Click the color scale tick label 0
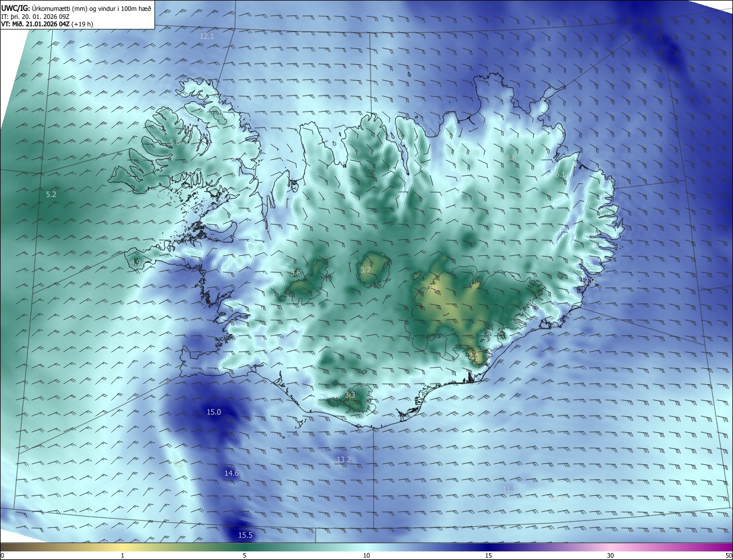This screenshot has width=733, height=560. tap(2, 555)
